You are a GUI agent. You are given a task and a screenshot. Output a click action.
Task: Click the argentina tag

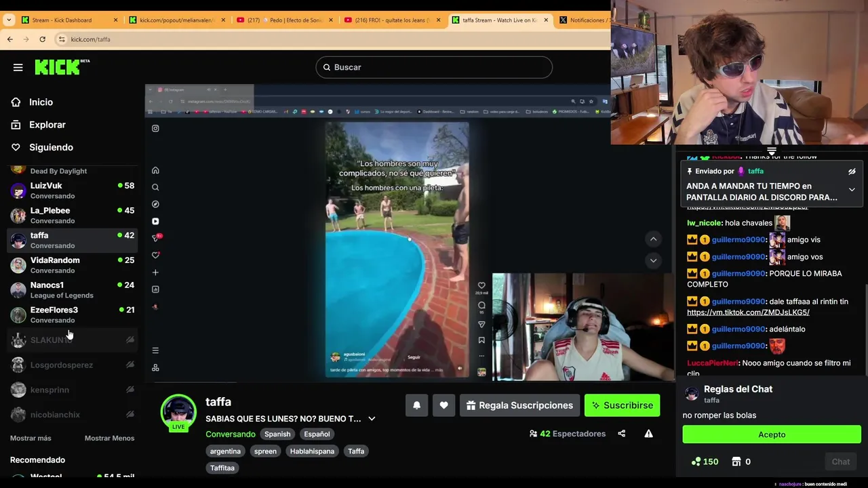pyautogui.click(x=225, y=451)
